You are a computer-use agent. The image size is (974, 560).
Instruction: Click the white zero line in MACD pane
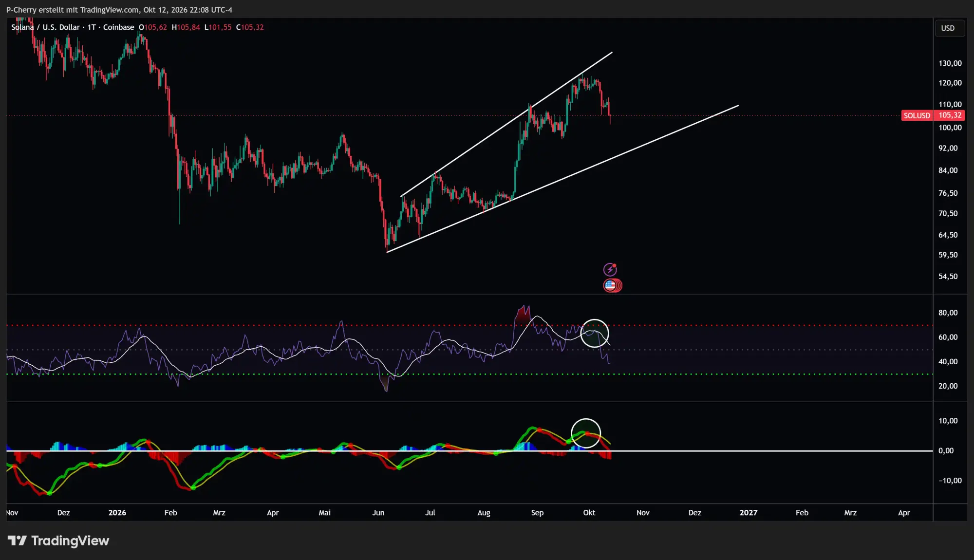coord(469,451)
